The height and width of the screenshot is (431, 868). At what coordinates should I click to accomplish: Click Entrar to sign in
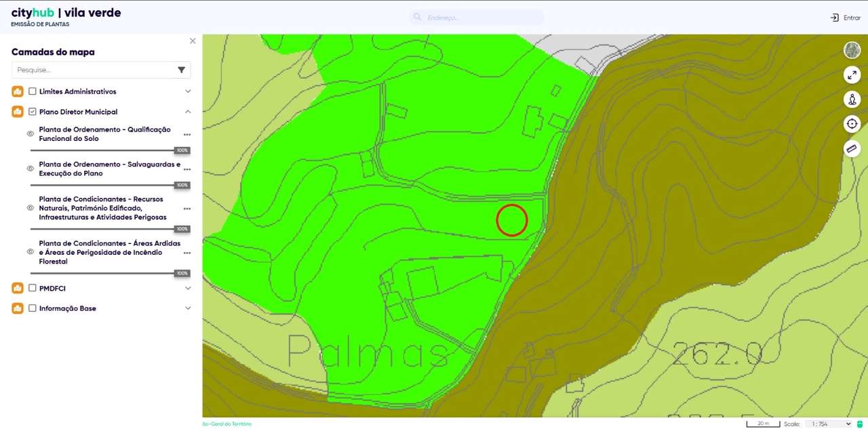(845, 18)
